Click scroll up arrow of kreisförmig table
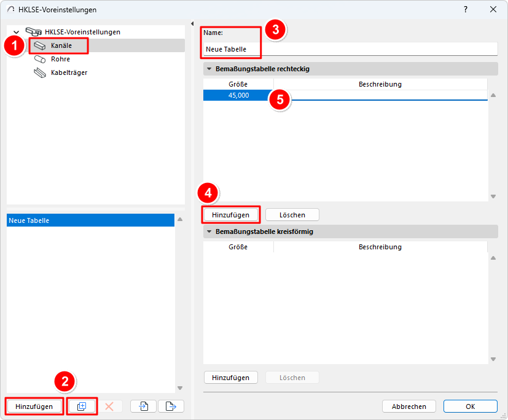 [x=493, y=258]
